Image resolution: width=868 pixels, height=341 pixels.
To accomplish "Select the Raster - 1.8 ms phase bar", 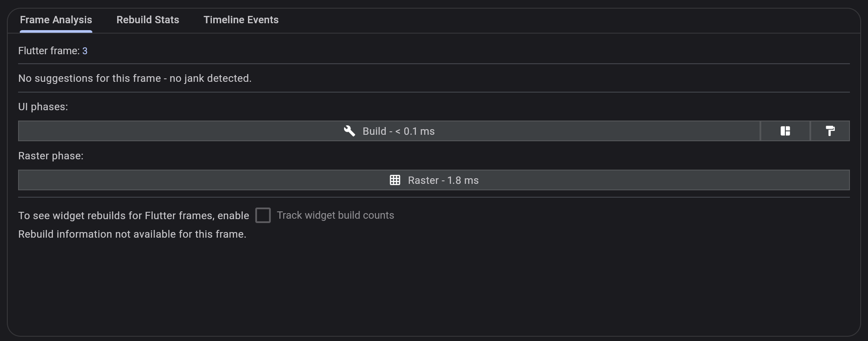I will pyautogui.click(x=434, y=180).
